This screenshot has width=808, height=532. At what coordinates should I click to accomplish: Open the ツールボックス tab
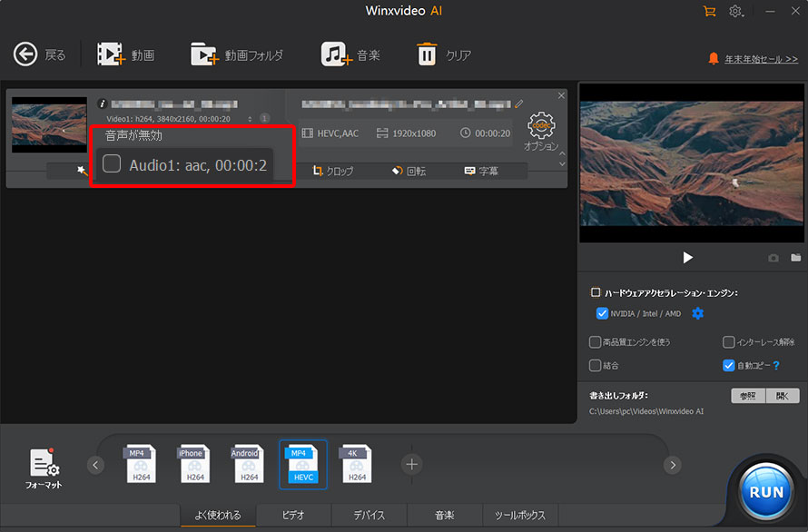coord(519,515)
